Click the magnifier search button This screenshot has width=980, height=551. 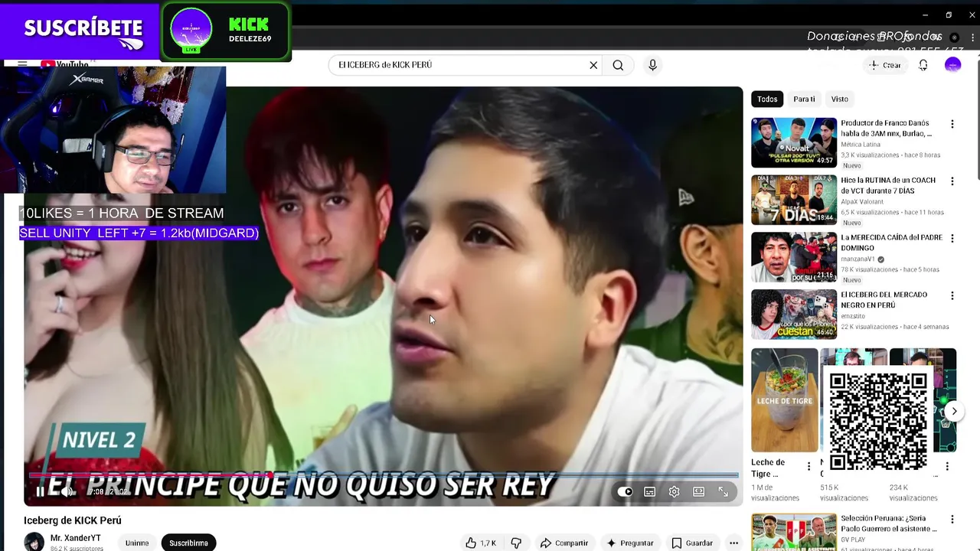[x=618, y=65]
